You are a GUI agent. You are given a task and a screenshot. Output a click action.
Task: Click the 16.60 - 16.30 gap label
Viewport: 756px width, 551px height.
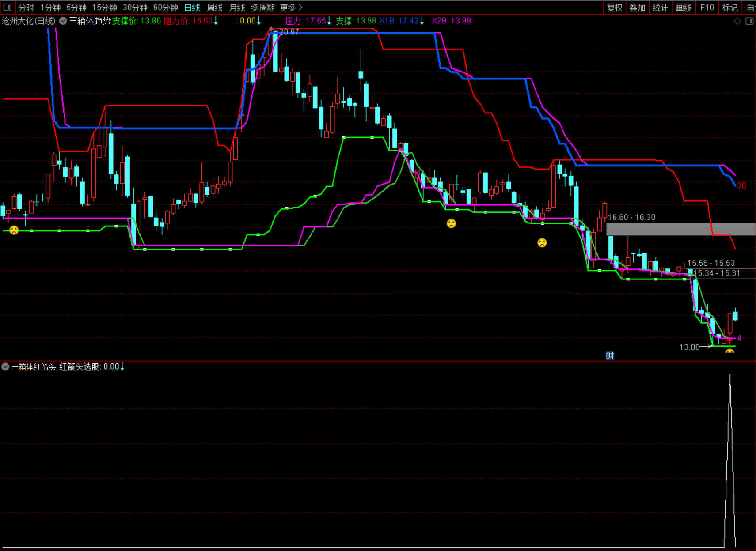coord(631,217)
